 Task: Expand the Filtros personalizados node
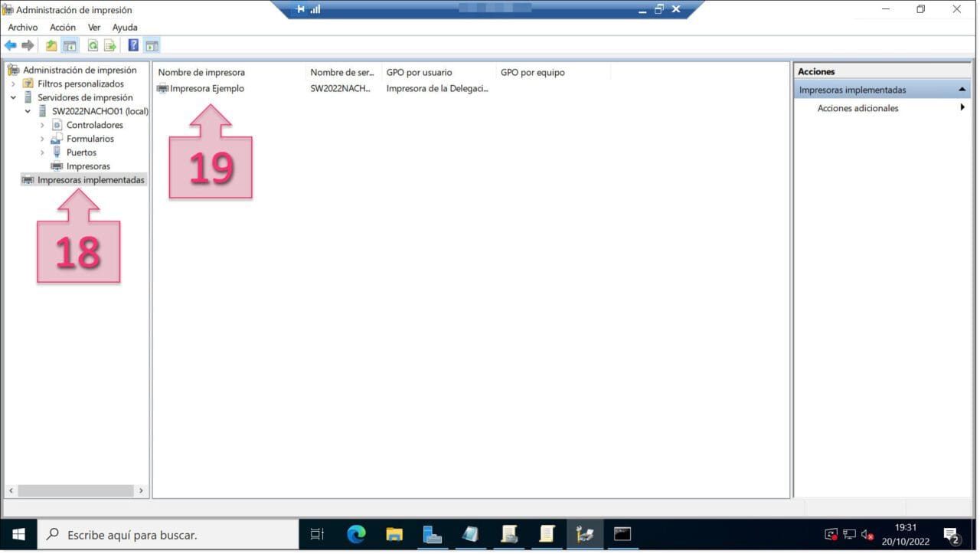[13, 84]
